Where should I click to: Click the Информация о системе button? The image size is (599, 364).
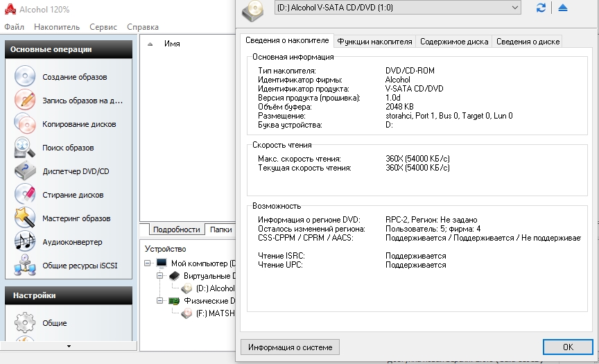coord(290,347)
